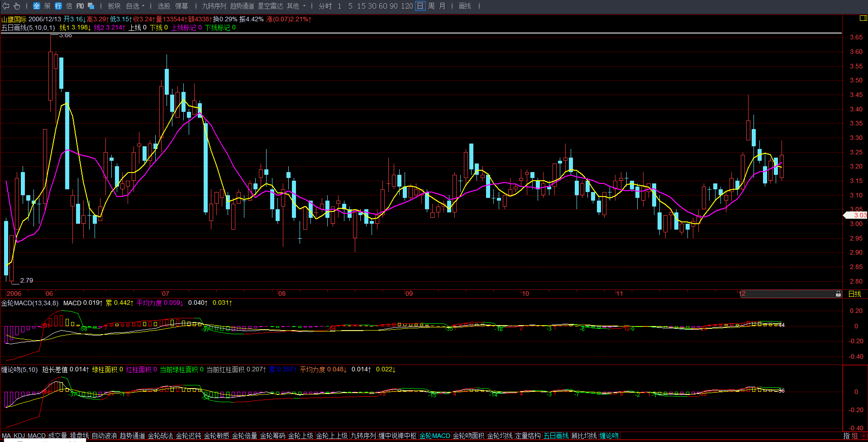868x442 pixels.
Task: Select the 缠中说禅中枢 tab
Action: tap(398, 436)
